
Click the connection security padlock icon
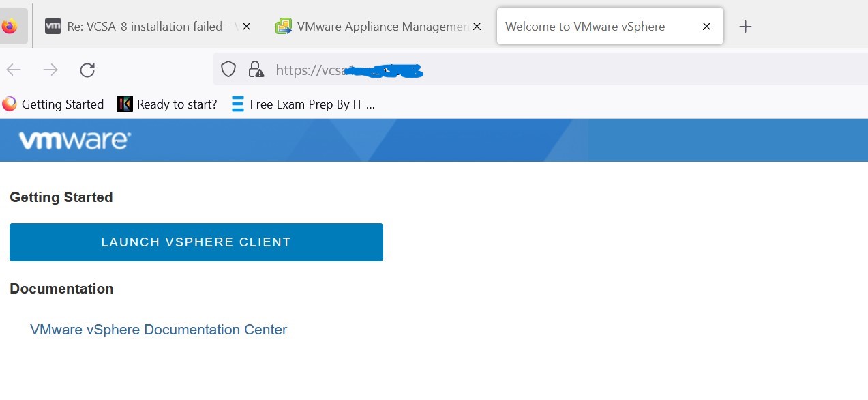pos(256,70)
